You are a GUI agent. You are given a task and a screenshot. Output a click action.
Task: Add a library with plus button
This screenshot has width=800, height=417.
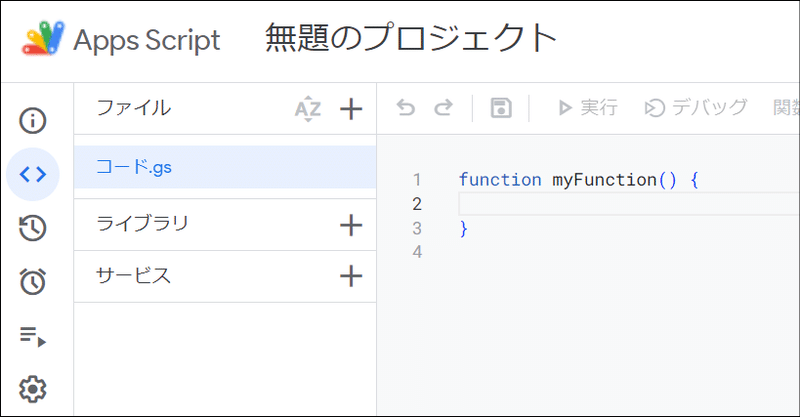coord(351,225)
